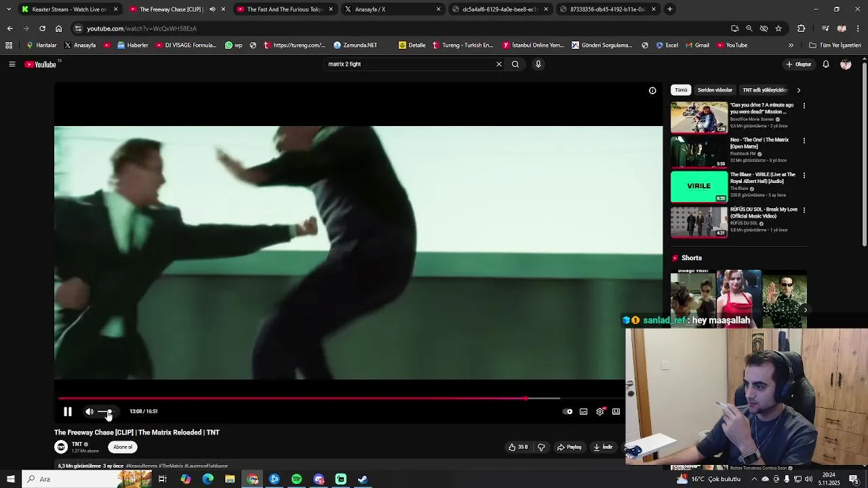Toggle the autoplay switch in player
This screenshot has height=488, width=868.
pyautogui.click(x=568, y=411)
